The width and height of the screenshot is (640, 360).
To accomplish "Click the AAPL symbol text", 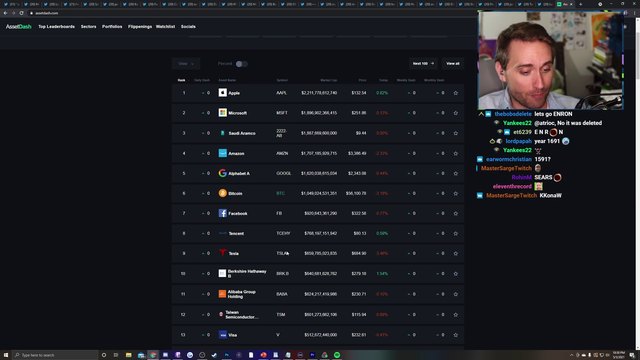I will (x=281, y=93).
